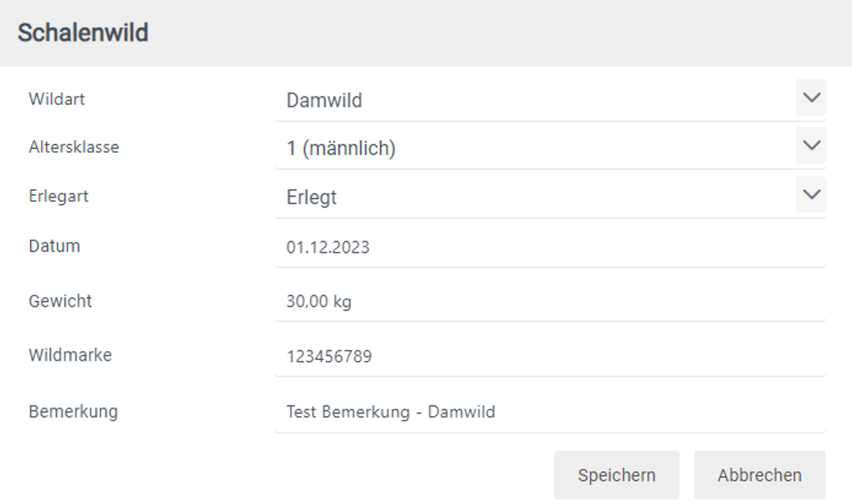Click the Wildmarke label
This screenshot has height=504, width=852.
point(70,355)
